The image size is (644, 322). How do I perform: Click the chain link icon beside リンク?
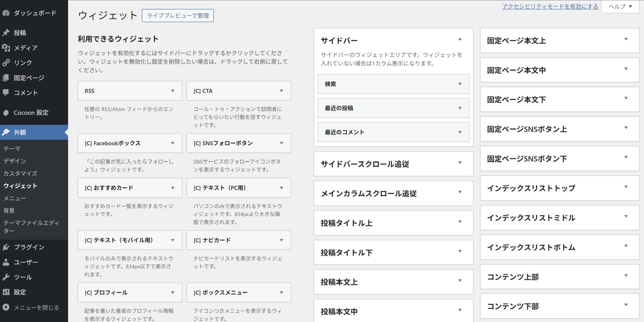tap(6, 62)
